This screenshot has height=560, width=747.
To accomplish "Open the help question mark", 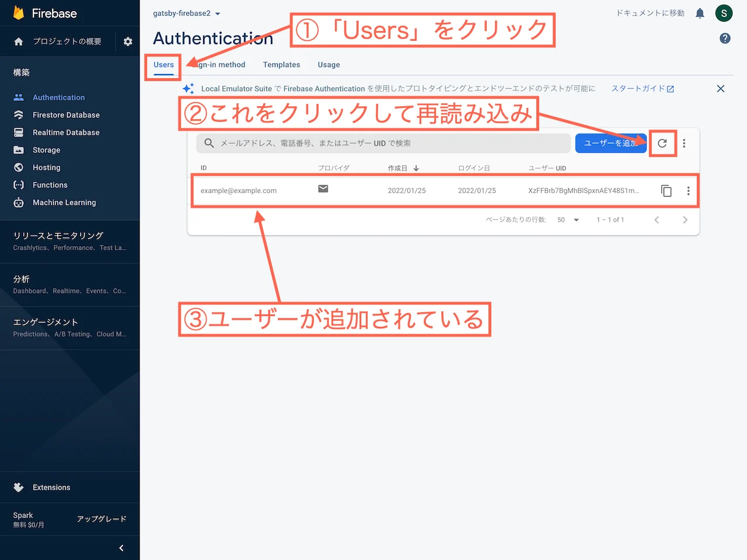I will (725, 38).
